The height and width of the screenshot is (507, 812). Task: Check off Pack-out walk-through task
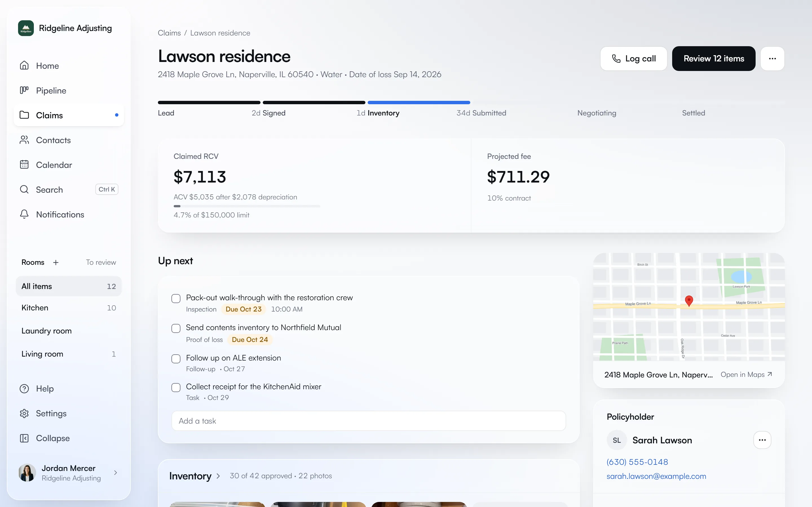click(176, 299)
